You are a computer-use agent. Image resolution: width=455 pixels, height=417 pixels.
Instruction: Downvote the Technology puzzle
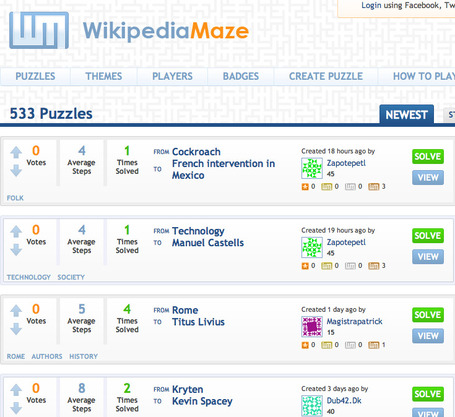pos(16,249)
